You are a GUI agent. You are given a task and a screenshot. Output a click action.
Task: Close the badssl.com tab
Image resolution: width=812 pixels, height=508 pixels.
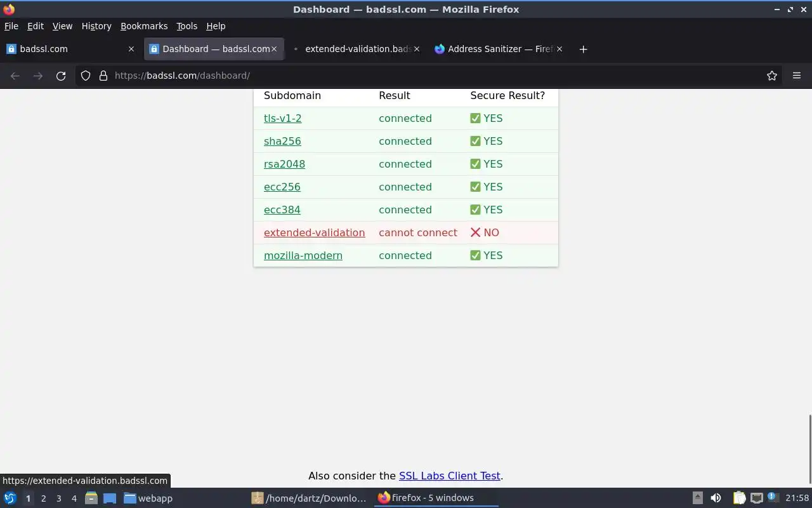pyautogui.click(x=131, y=49)
